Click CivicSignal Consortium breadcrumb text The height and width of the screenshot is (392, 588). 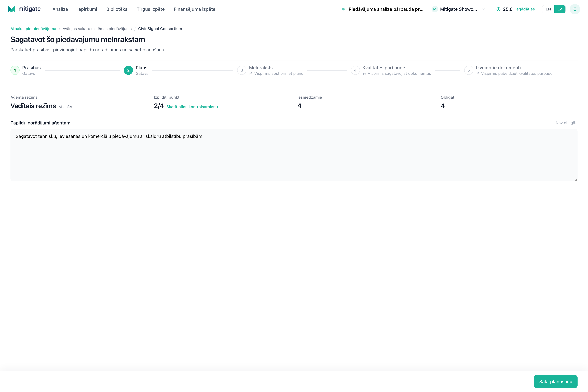(160, 29)
